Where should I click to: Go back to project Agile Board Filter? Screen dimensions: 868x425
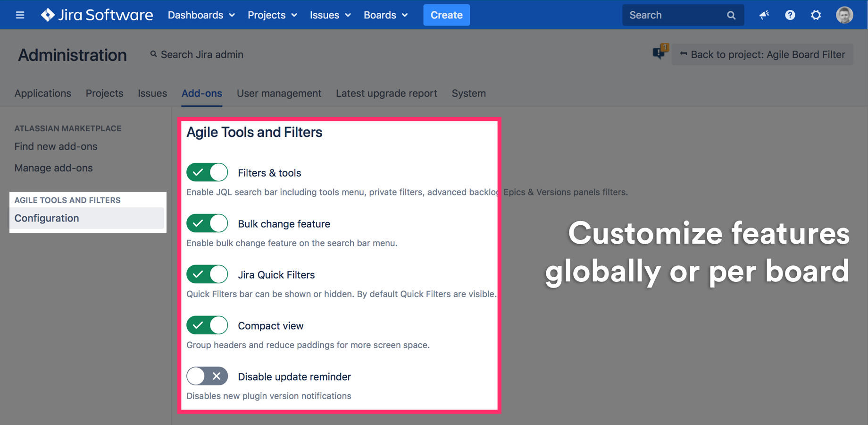pos(762,55)
